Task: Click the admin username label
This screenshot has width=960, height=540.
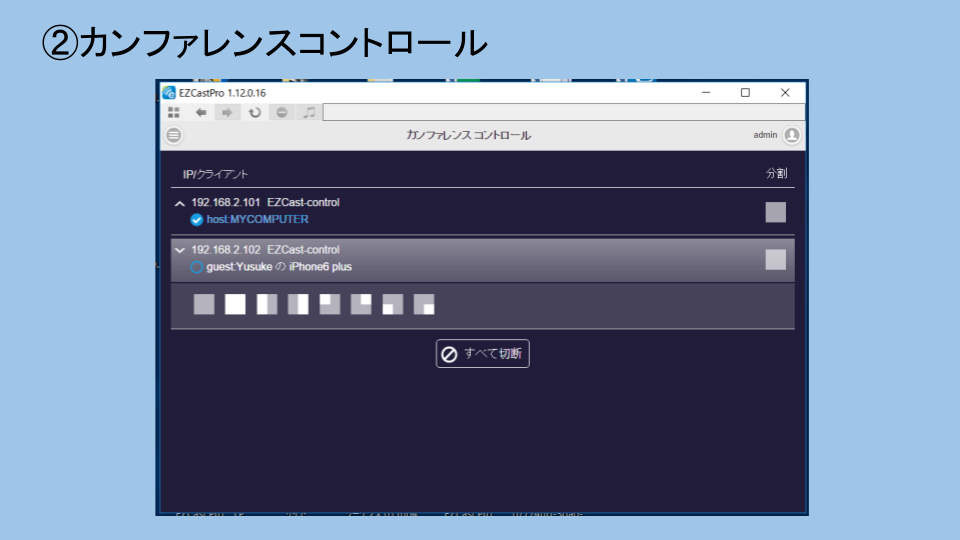Action: [765, 135]
